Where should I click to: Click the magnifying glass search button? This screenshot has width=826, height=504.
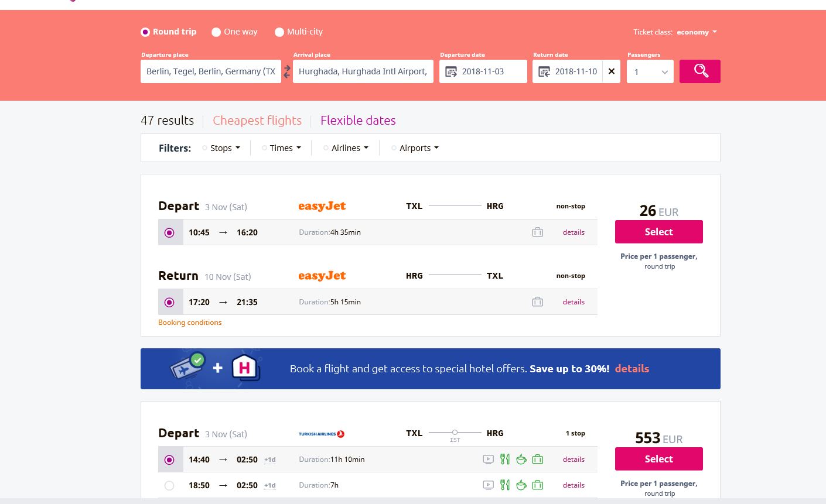pyautogui.click(x=700, y=71)
